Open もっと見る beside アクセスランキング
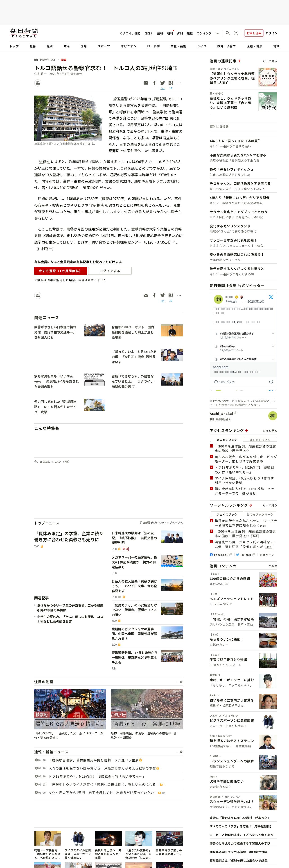The image size is (289, 868). click(270, 431)
